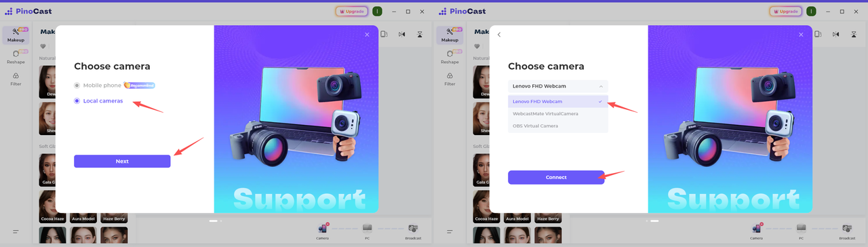This screenshot has height=247, width=868.
Task: Click the device compare icon in left window
Action: point(384,34)
